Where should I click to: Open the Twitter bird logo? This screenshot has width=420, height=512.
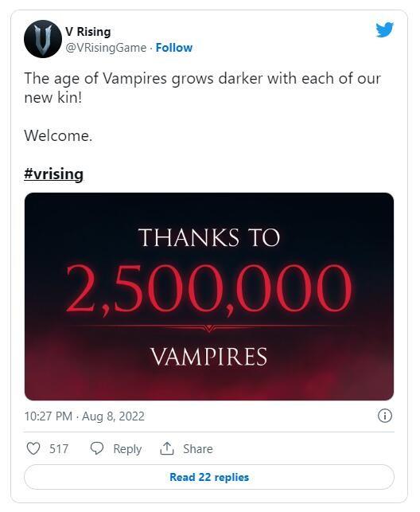(384, 30)
